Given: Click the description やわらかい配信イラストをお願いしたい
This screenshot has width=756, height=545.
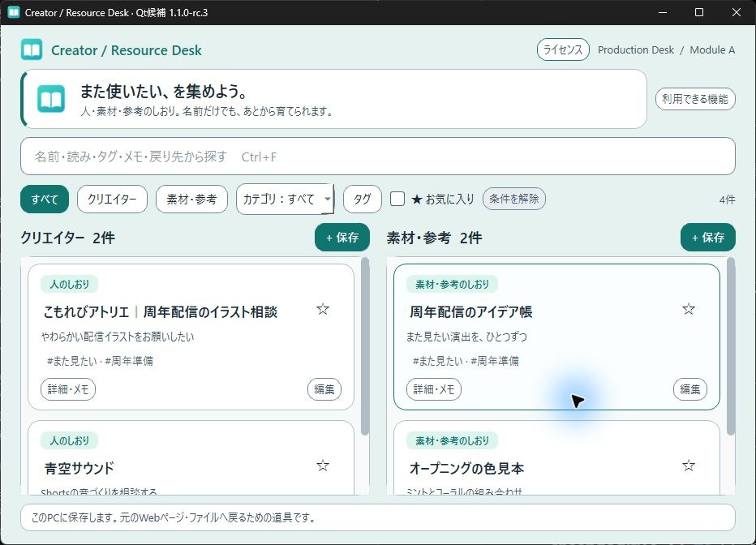Looking at the screenshot, I should pos(118,337).
